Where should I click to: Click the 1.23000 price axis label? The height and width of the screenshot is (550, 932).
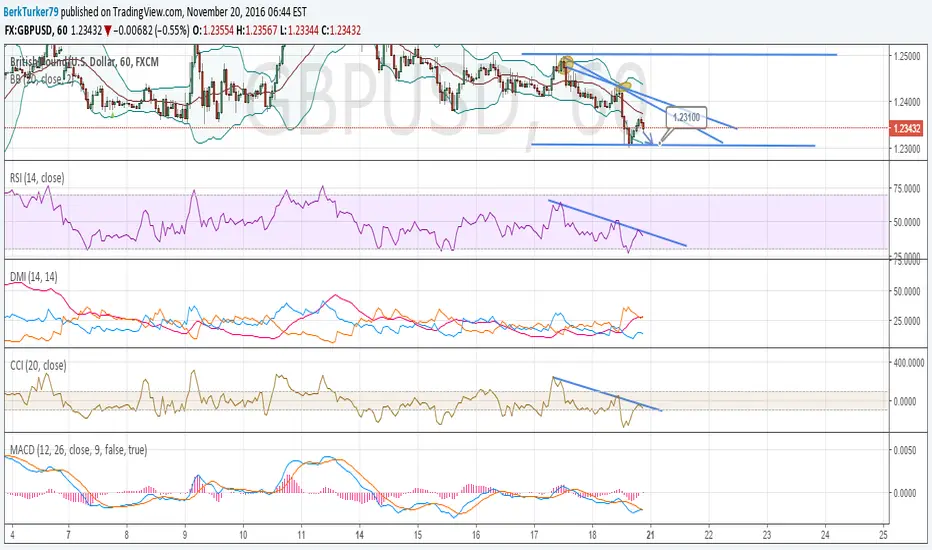[907, 149]
